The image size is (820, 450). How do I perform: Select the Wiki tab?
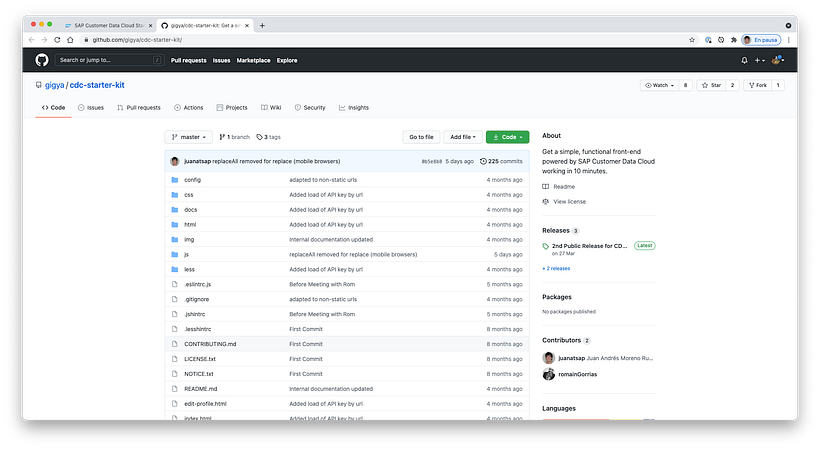271,107
